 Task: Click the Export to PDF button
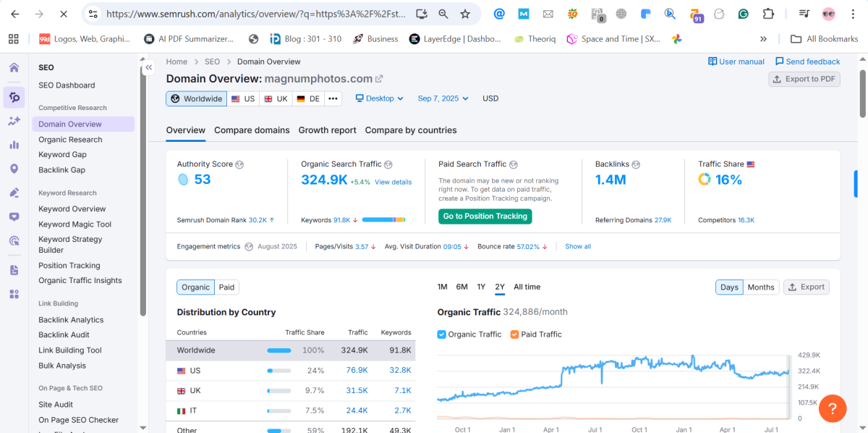pos(804,79)
